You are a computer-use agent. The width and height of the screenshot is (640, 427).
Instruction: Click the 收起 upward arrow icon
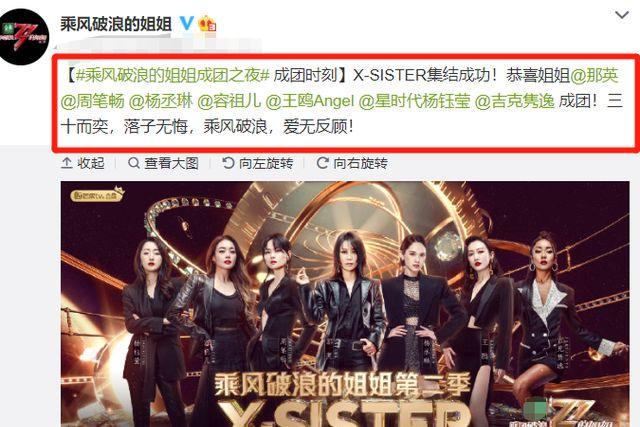click(67, 163)
